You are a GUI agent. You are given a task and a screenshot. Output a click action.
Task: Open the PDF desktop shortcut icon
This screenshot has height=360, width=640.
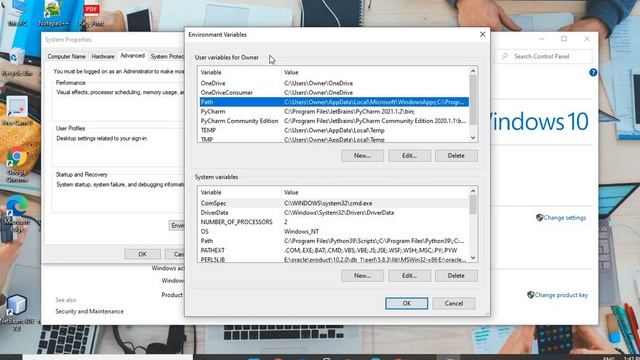click(91, 13)
